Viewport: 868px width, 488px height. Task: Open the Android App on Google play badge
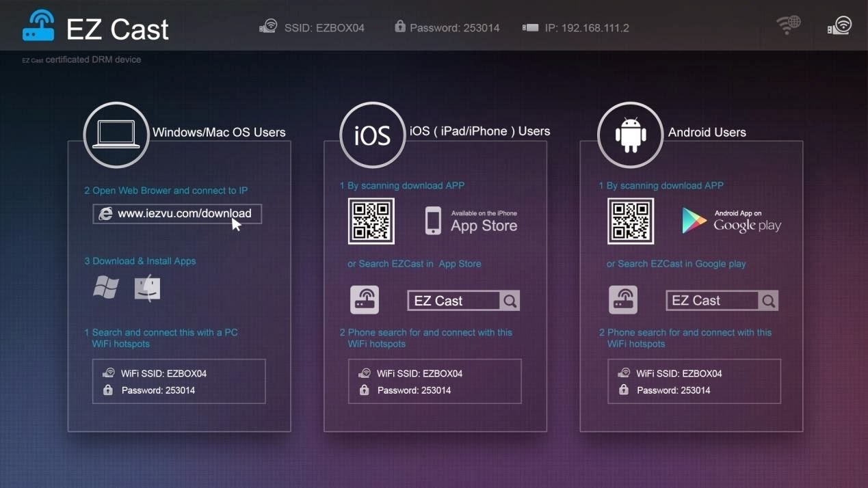click(732, 221)
